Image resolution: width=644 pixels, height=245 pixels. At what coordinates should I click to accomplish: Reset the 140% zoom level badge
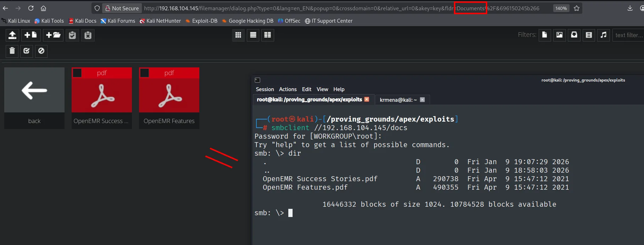click(x=561, y=8)
